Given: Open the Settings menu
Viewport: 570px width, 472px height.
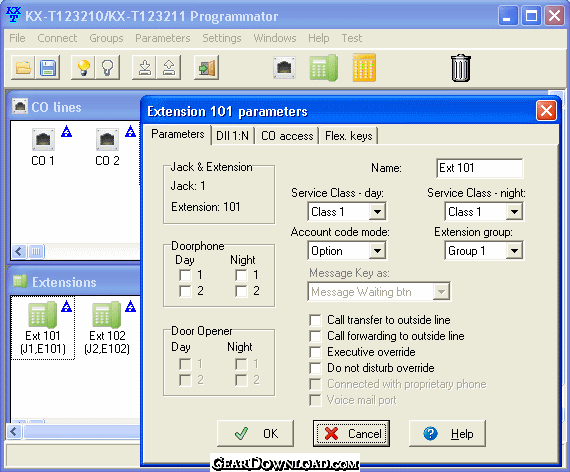Looking at the screenshot, I should [222, 38].
